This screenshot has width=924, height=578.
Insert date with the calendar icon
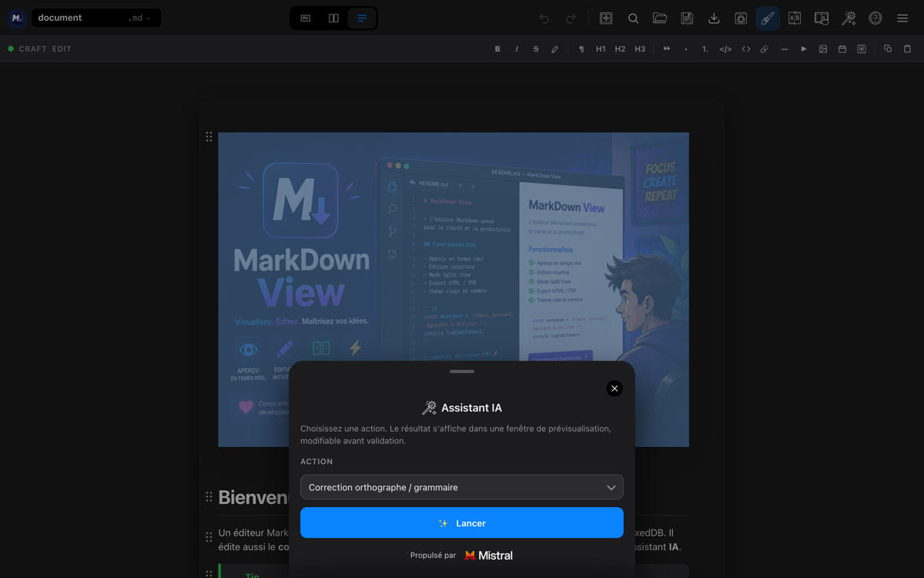coord(842,49)
